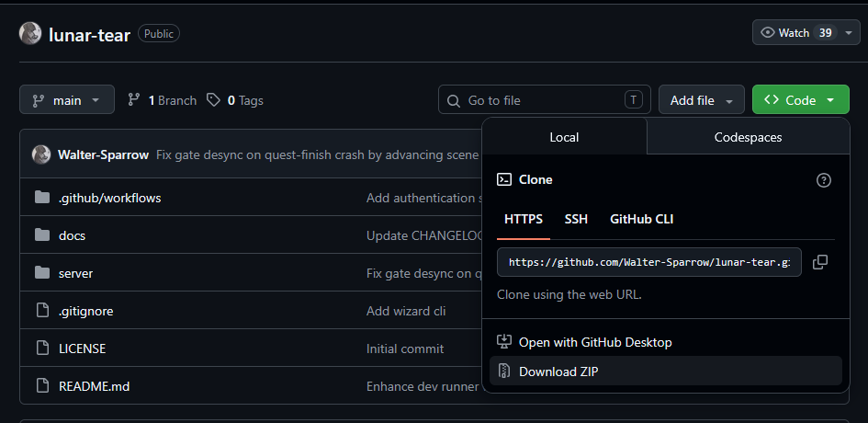This screenshot has width=868, height=423.
Task: Open the 'Add wizard cli' commit message
Action: click(406, 311)
